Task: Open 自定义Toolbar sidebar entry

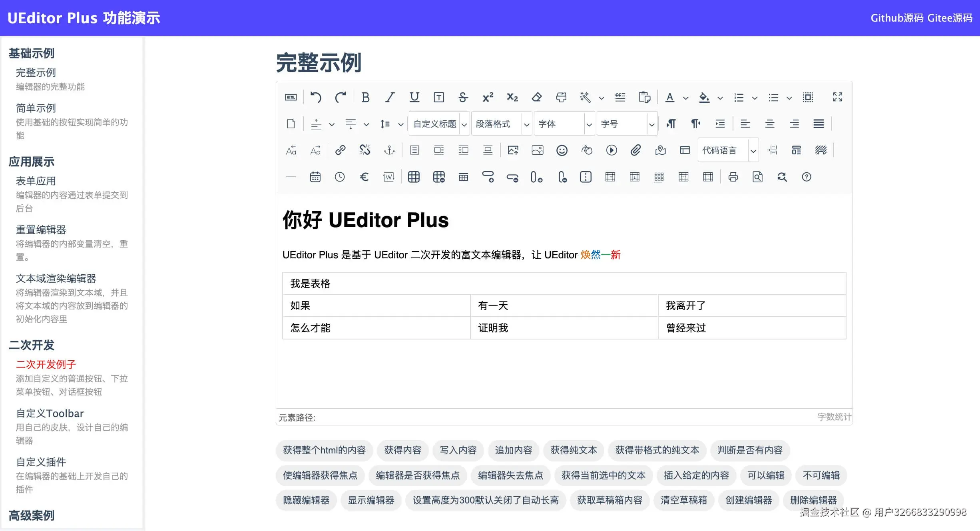Action: pyautogui.click(x=50, y=413)
